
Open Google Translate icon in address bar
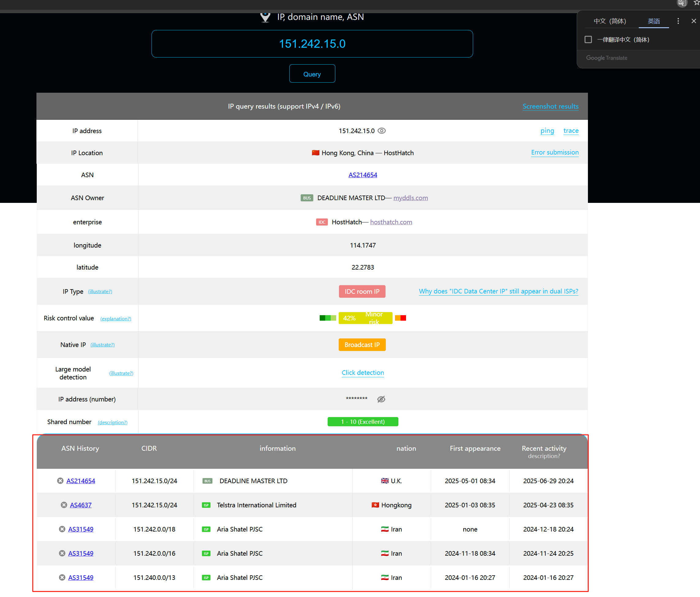click(682, 3)
